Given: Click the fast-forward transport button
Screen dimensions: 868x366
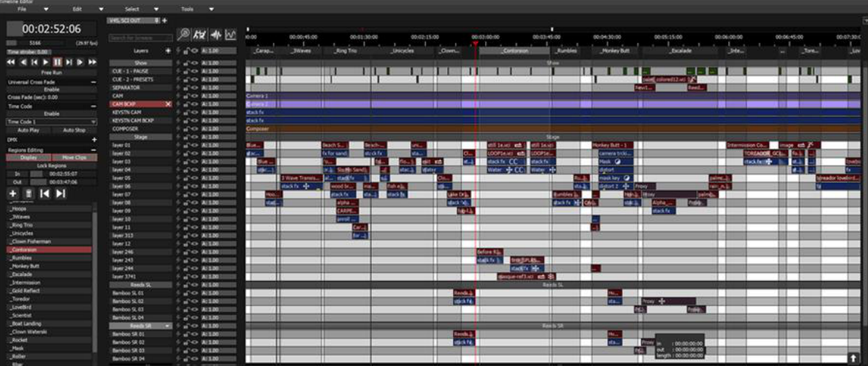Looking at the screenshot, I should click(x=92, y=62).
